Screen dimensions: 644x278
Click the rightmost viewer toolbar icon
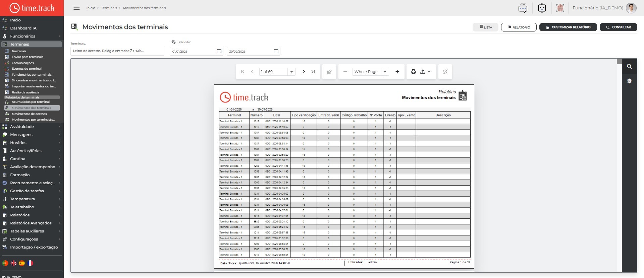(445, 72)
